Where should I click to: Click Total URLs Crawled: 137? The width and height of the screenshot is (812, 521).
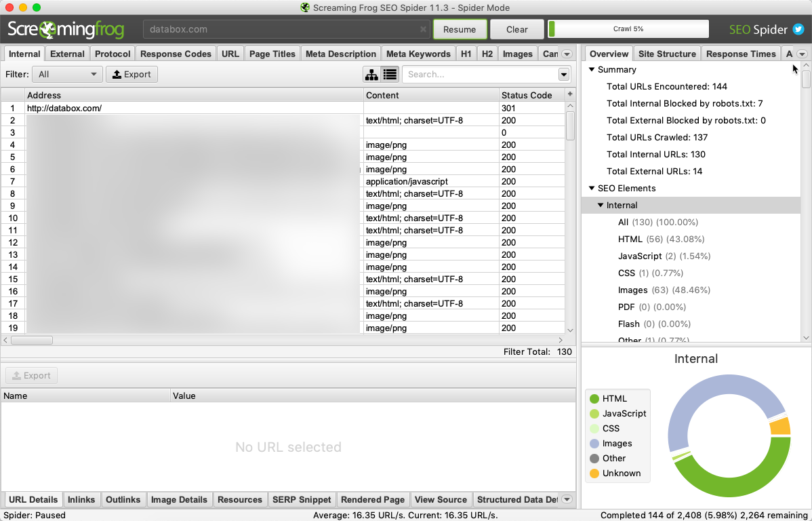pyautogui.click(x=657, y=138)
